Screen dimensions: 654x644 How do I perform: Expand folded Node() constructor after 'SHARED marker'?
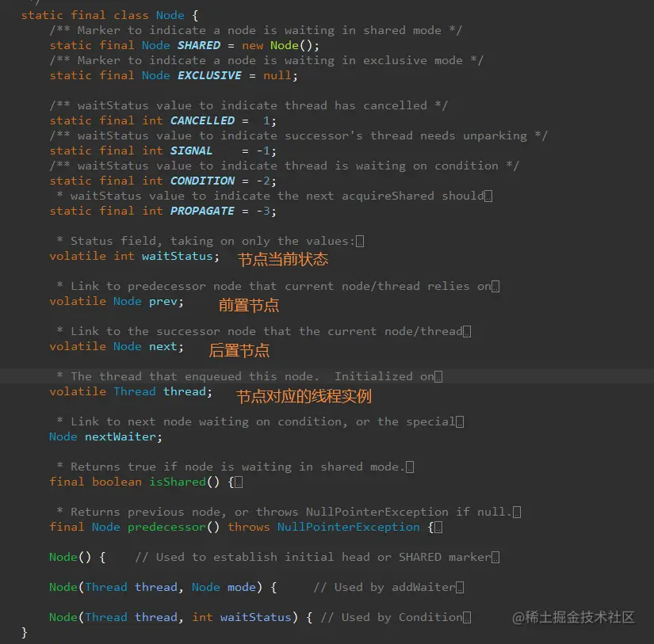point(495,558)
